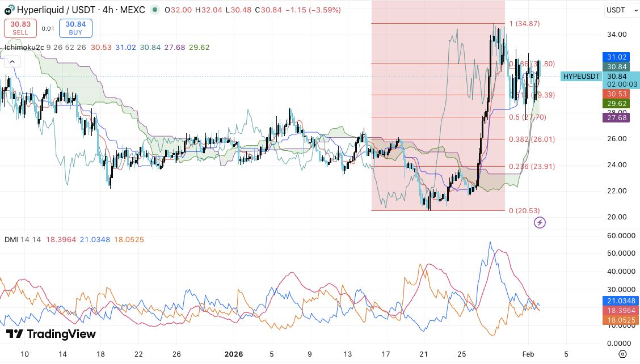
Task: Click the 30.83 SELL button
Action: [20, 28]
